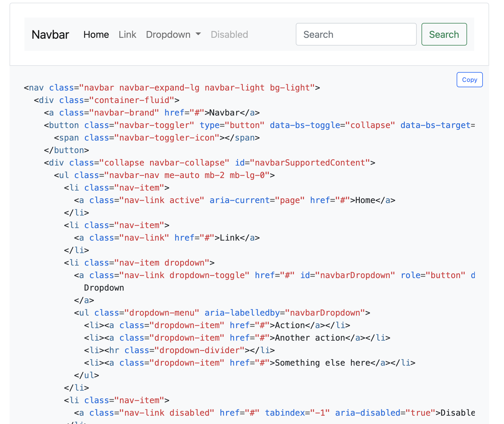This screenshot has width=504, height=424.
Task: Click inside the Search text field
Action: pos(356,34)
